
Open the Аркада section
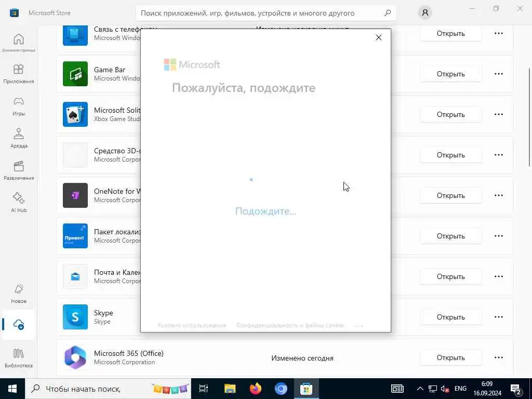(19, 138)
